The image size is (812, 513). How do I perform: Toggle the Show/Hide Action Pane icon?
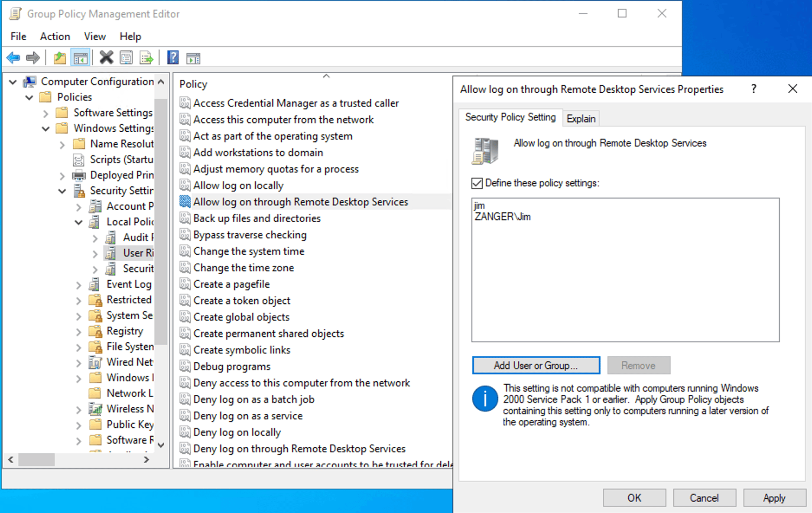tap(194, 57)
